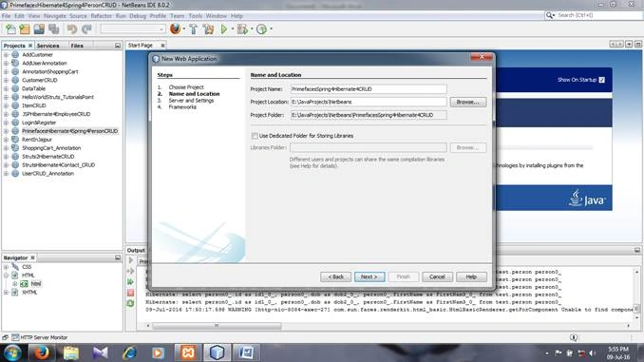
Task: Click the search magnifier icon
Action: coord(550,15)
